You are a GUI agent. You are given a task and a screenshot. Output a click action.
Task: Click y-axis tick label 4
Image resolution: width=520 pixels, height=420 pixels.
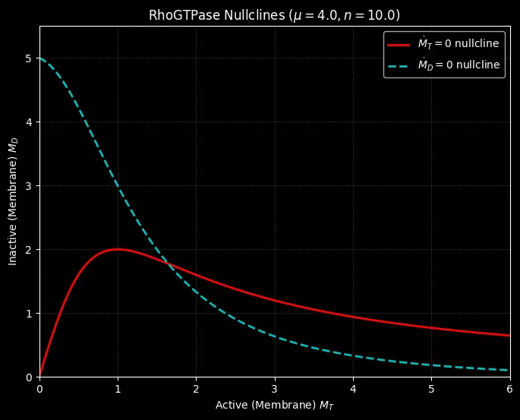tap(28, 122)
